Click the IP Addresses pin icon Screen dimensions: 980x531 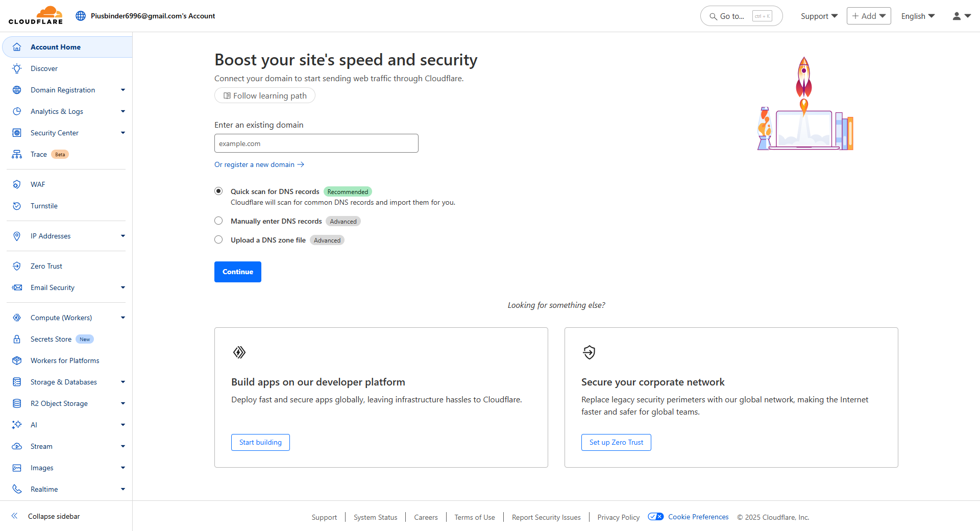pos(17,236)
